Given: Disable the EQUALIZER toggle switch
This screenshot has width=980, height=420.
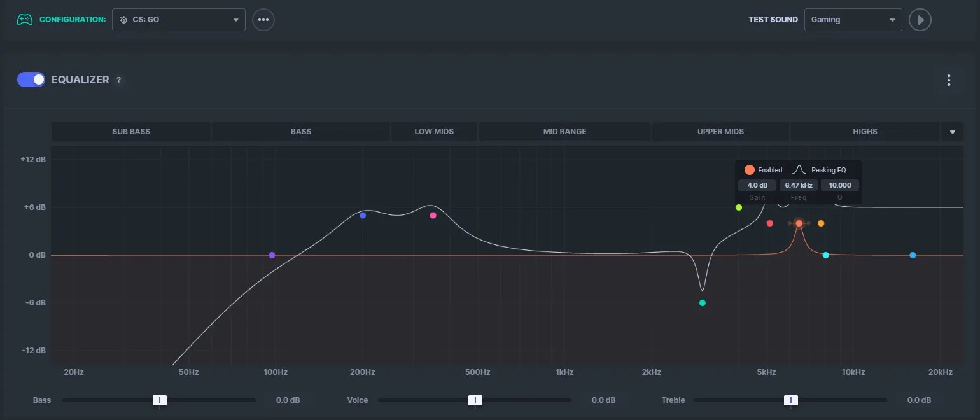Looking at the screenshot, I should point(31,80).
